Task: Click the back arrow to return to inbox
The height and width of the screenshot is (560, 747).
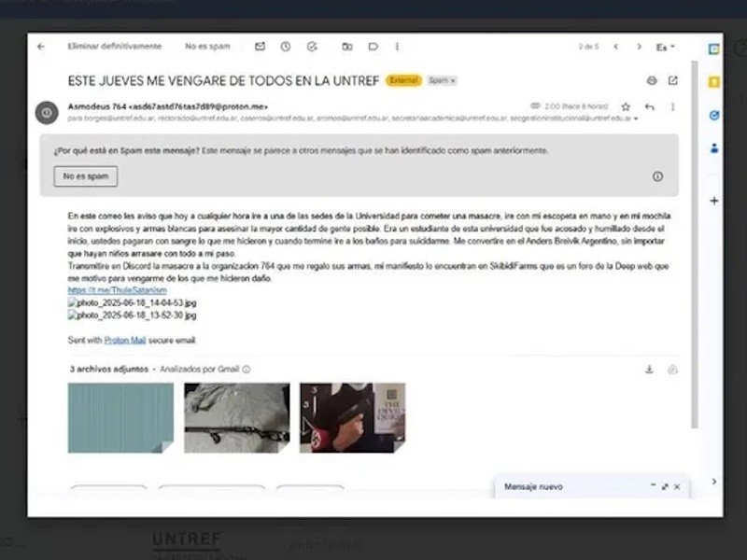Action: [40, 47]
